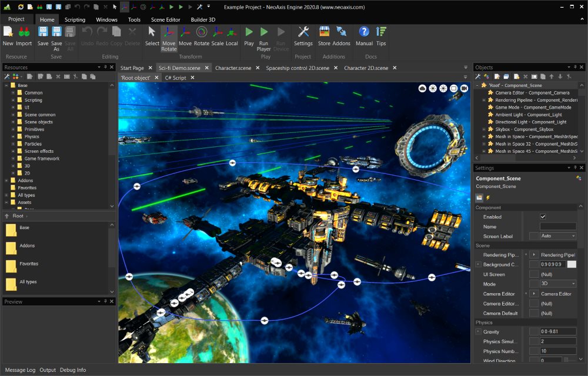
Task: Click the Gravity value field
Action: (557, 331)
